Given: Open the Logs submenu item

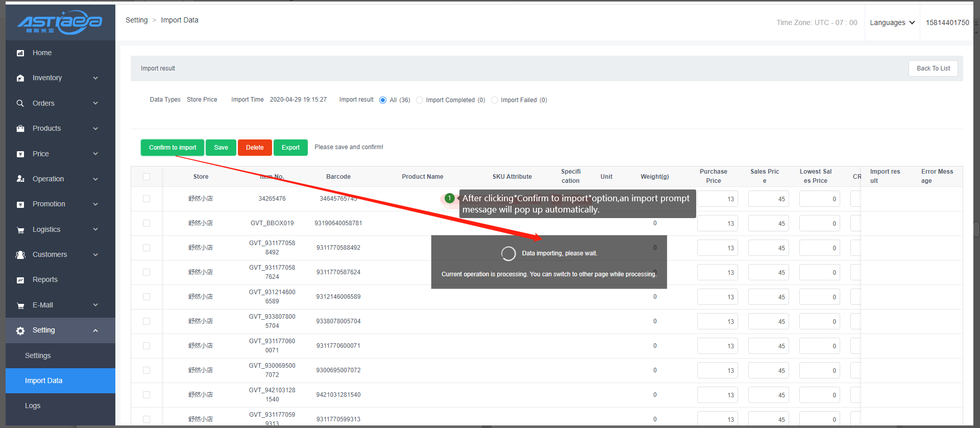Looking at the screenshot, I should coord(33,406).
